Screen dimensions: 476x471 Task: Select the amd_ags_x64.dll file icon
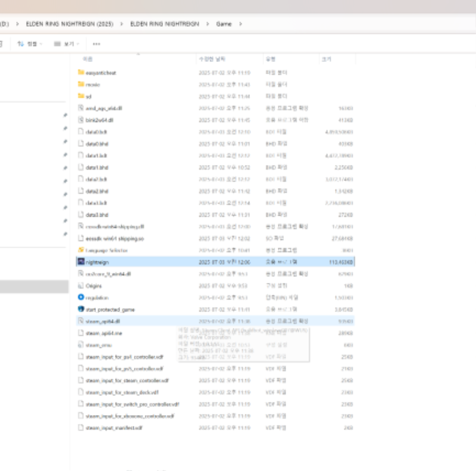(81, 108)
